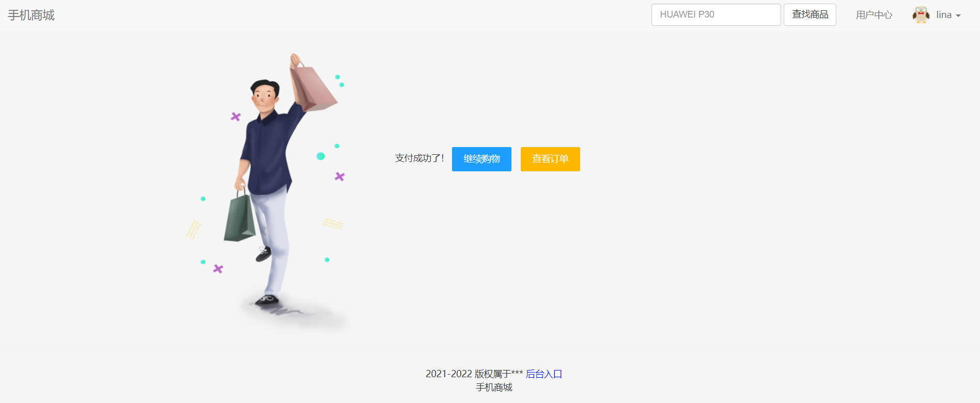This screenshot has height=403, width=980.
Task: Open 用户中心 in navigation bar
Action: (874, 15)
